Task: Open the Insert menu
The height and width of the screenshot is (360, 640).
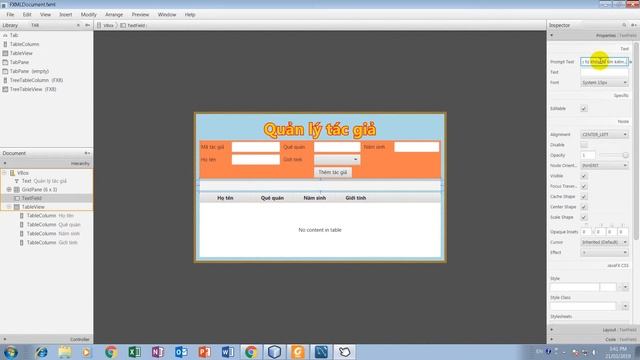Action: click(66, 15)
